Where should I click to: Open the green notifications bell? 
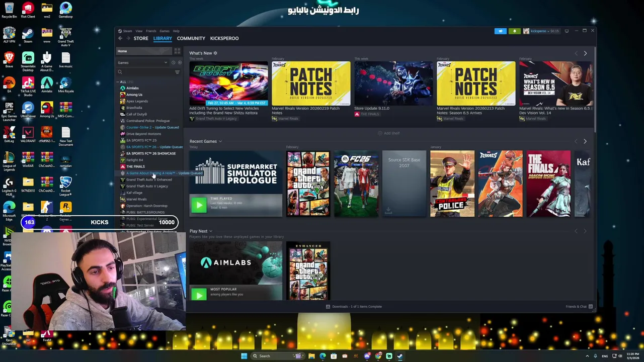pyautogui.click(x=514, y=31)
